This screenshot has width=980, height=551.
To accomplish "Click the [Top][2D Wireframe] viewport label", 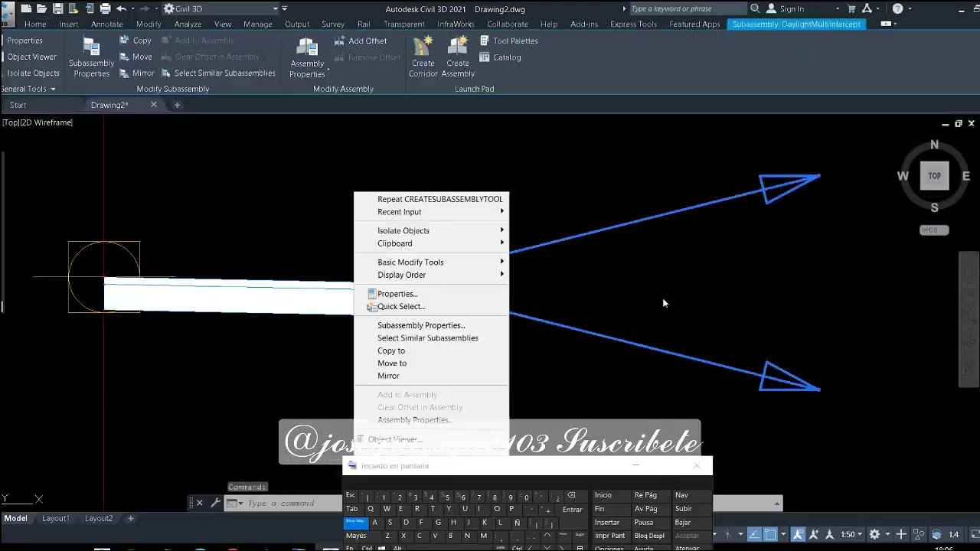I will (x=38, y=122).
